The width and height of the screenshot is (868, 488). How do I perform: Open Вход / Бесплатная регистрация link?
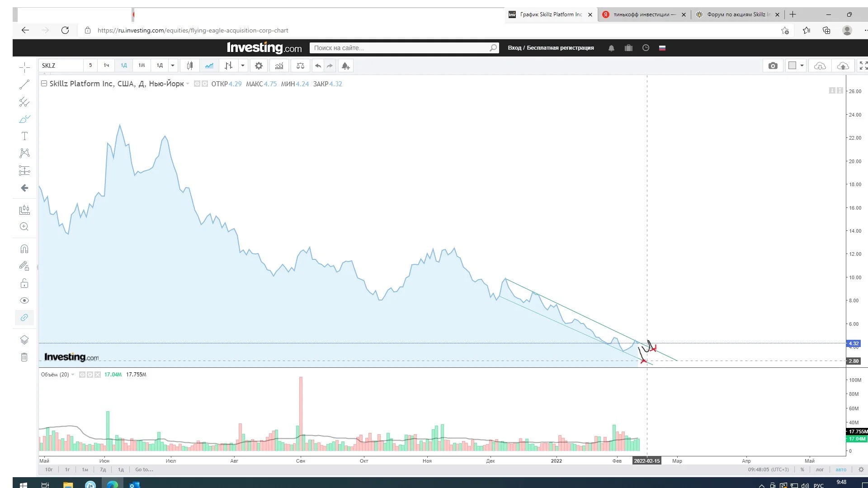pyautogui.click(x=551, y=48)
